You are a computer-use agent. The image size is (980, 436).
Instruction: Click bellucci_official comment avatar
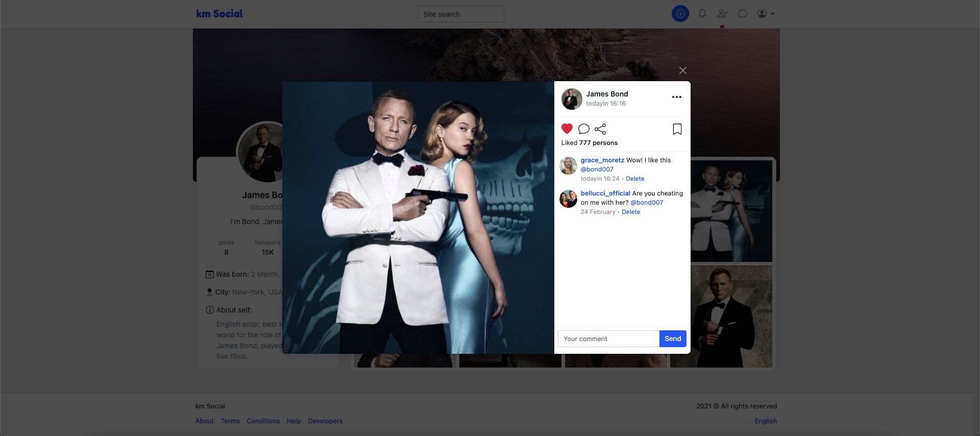pos(568,199)
